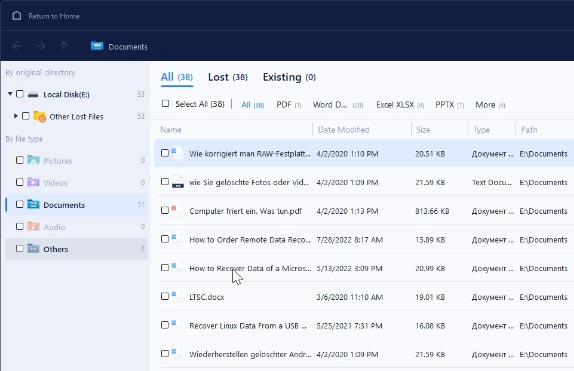The width and height of the screenshot is (574, 371).
Task: Click file icon of LTSC.docx
Action: pos(178,296)
